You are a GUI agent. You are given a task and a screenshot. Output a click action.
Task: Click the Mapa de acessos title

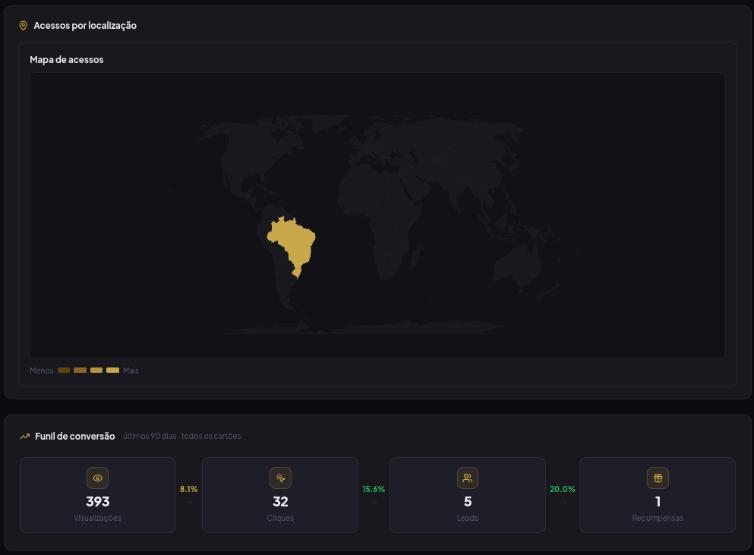point(66,60)
